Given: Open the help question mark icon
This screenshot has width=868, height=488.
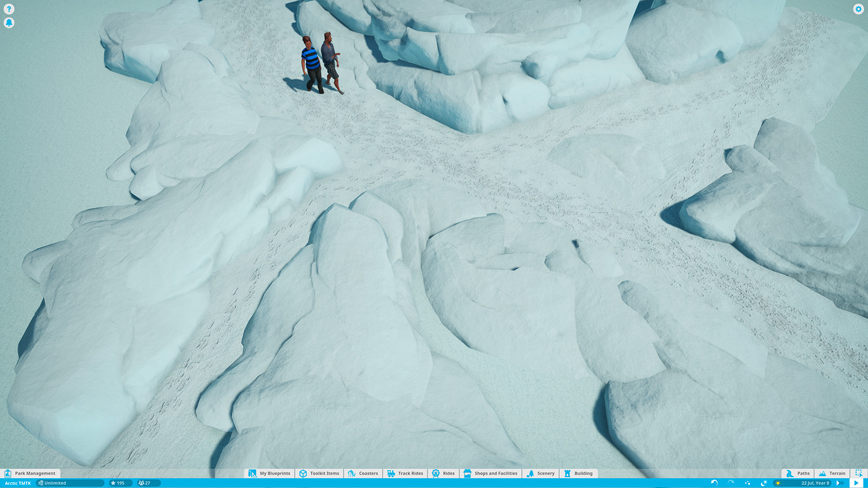Looking at the screenshot, I should pos(9,9).
